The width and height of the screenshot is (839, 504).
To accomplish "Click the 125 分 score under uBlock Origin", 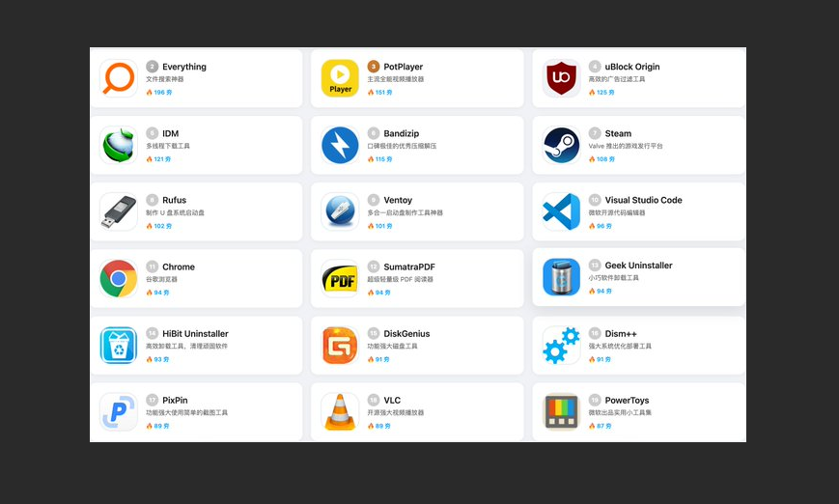I will (x=601, y=93).
